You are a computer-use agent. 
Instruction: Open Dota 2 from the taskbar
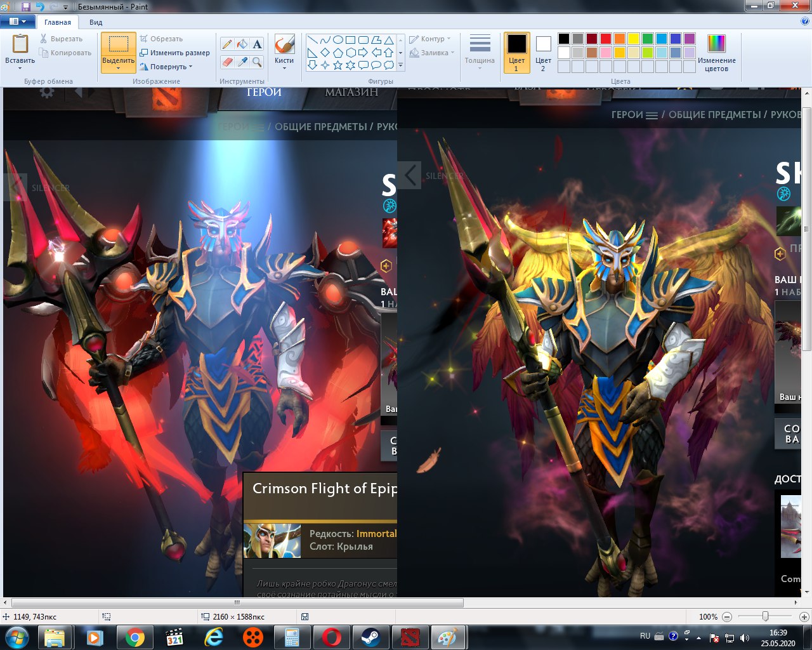click(x=409, y=637)
